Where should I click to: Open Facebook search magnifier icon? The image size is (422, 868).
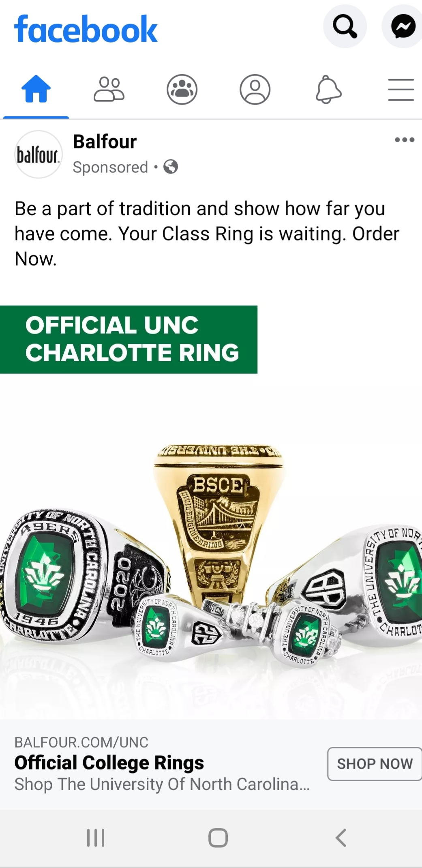[345, 26]
